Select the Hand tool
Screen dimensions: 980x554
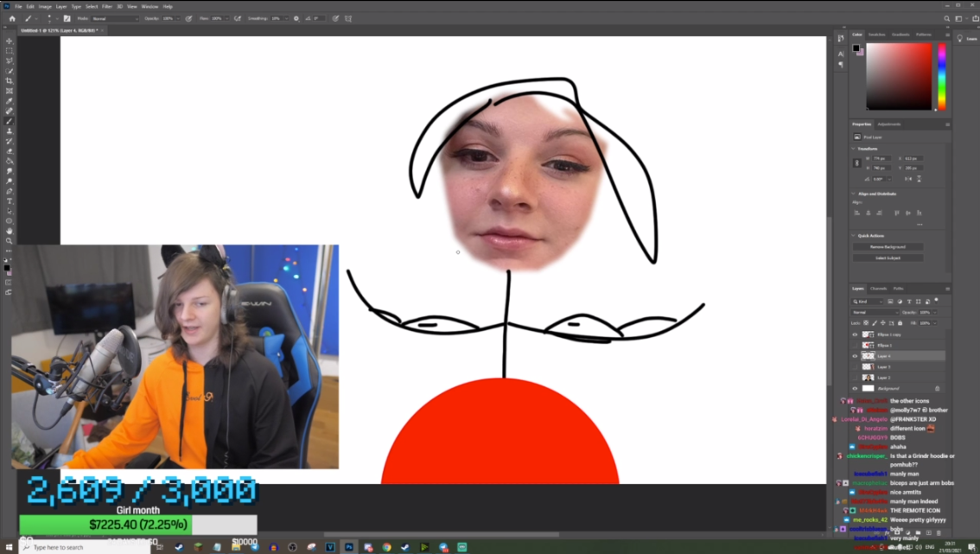click(x=9, y=231)
